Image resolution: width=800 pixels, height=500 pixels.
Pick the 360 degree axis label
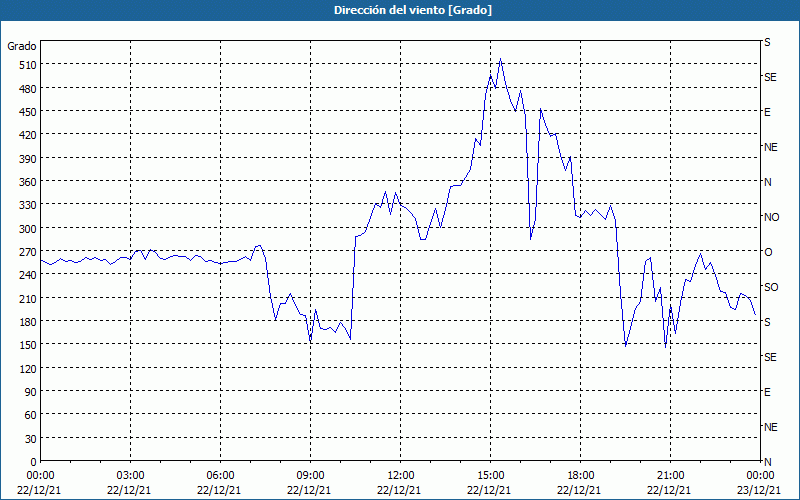click(x=27, y=182)
